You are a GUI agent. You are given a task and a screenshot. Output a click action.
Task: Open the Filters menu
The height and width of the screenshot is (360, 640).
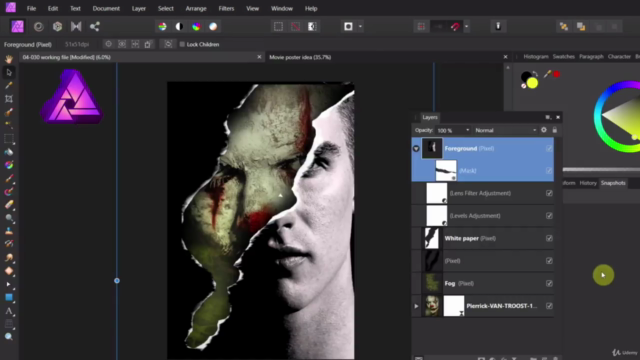226,8
